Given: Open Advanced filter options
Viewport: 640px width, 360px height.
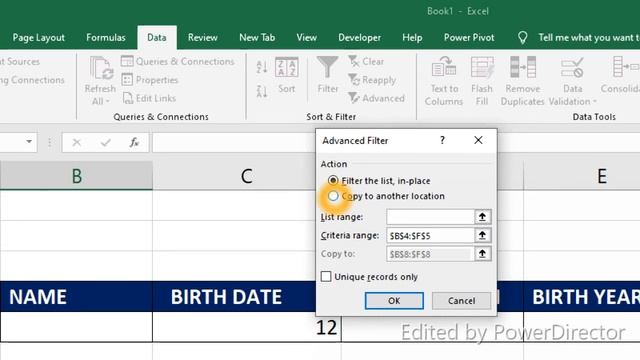Looking at the screenshot, I should pyautogui.click(x=376, y=98).
